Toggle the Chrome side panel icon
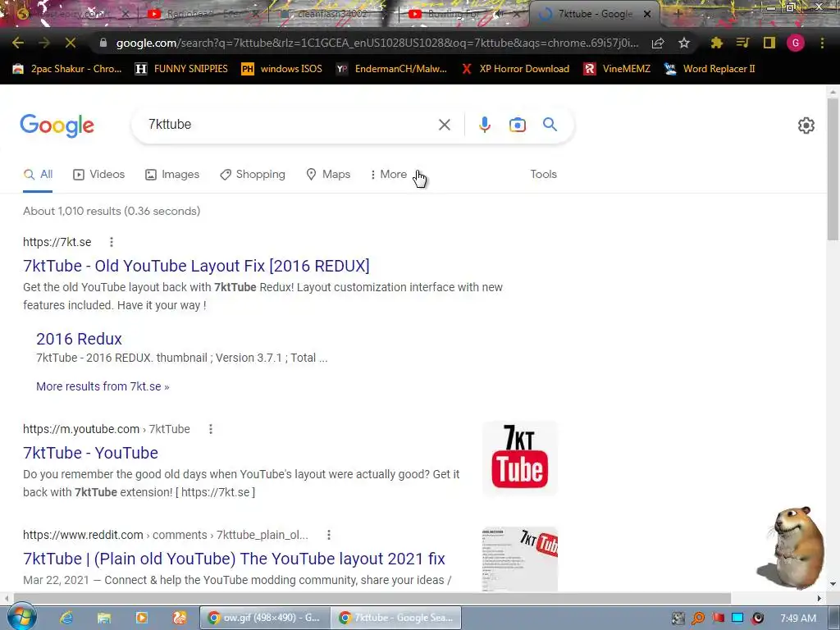The image size is (840, 630). (769, 43)
